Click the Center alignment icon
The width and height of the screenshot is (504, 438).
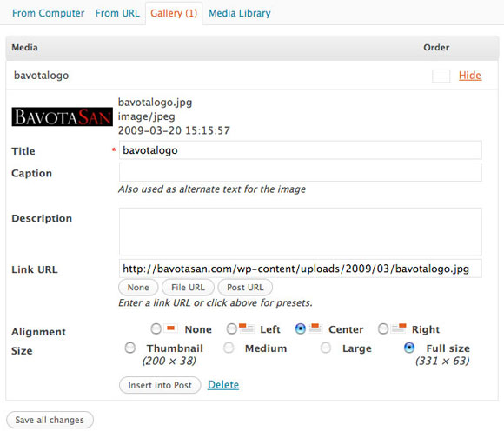click(315, 328)
